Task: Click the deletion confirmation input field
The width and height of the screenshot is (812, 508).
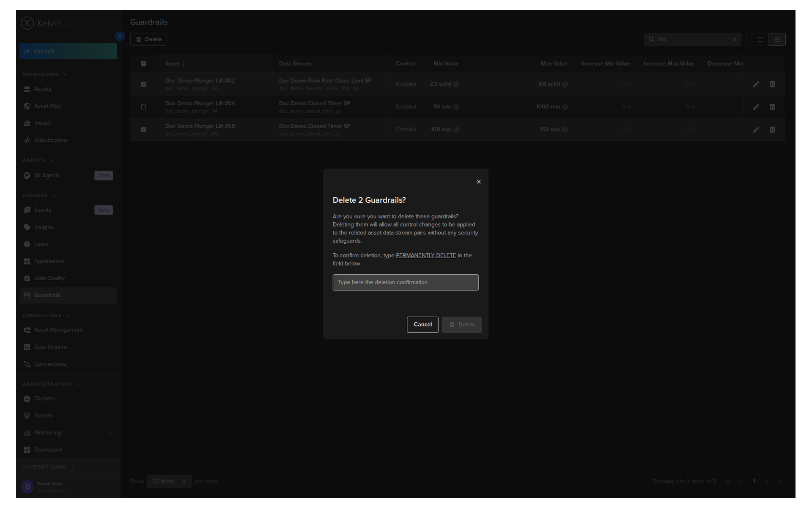Action: pyautogui.click(x=406, y=282)
